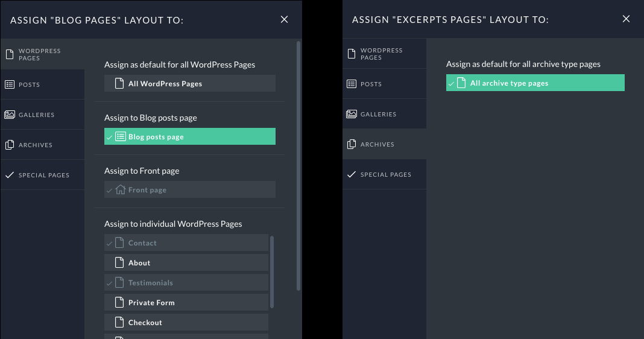Open WordPress Pages tab in Blog Pages dialog
Image resolution: width=644 pixels, height=339 pixels.
tap(43, 54)
